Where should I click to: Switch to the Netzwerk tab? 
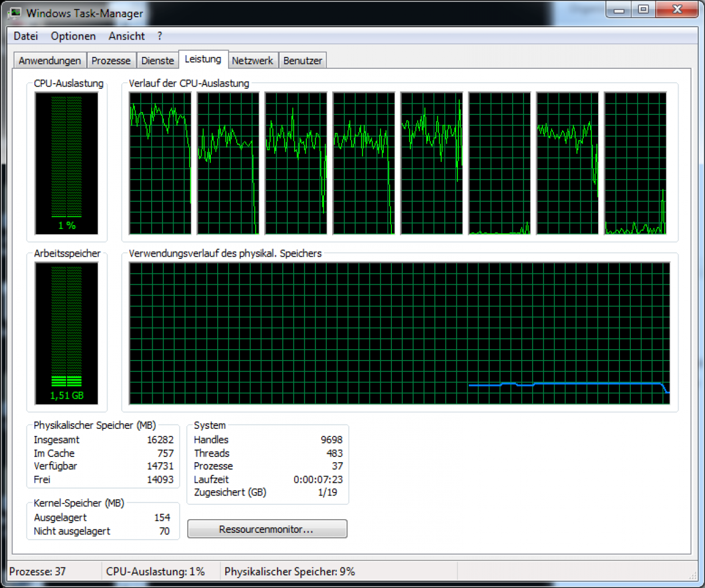[252, 60]
